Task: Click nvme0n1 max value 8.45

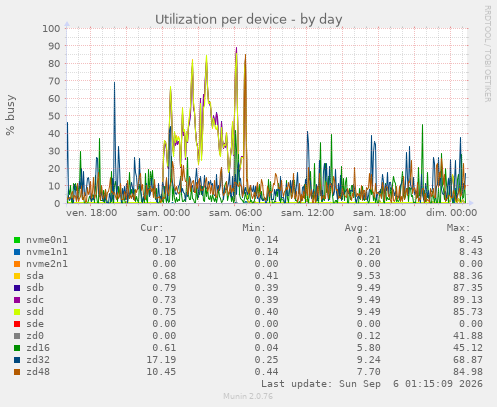Action: [x=471, y=240]
